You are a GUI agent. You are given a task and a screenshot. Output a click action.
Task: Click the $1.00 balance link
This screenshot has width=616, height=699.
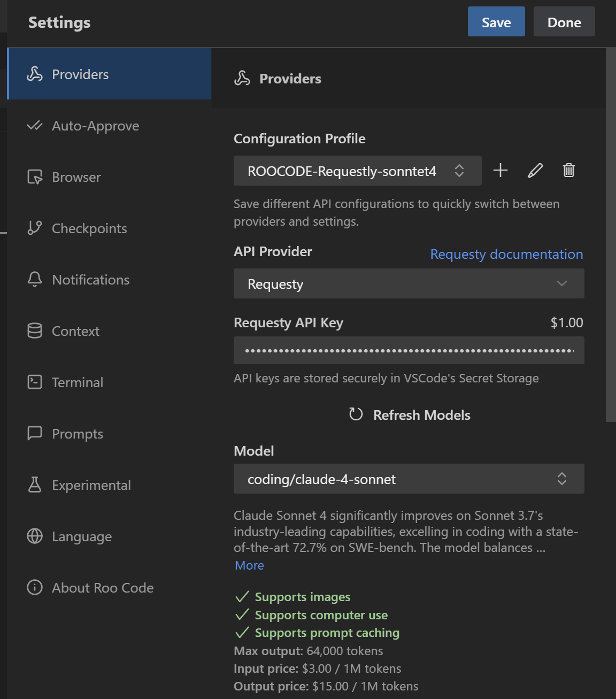[567, 322]
